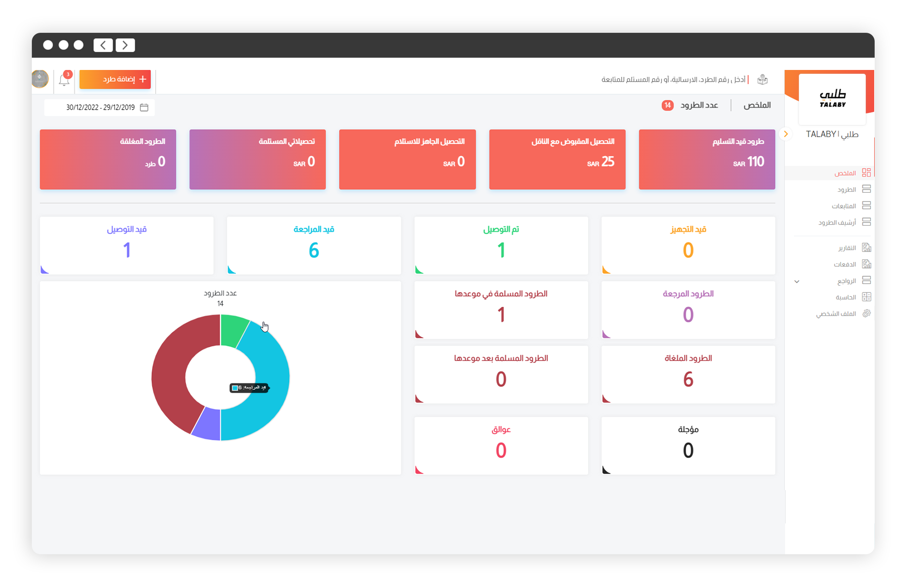Select الطرود in the sidebar menu

point(846,189)
